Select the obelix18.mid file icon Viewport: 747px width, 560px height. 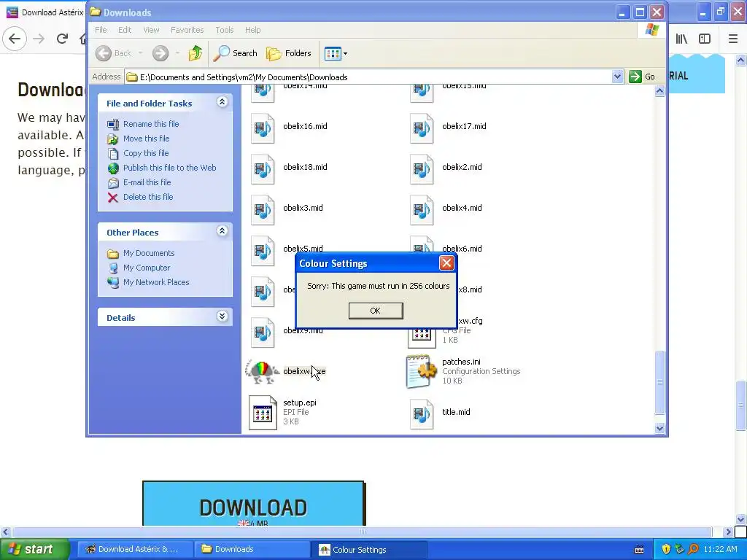click(263, 169)
